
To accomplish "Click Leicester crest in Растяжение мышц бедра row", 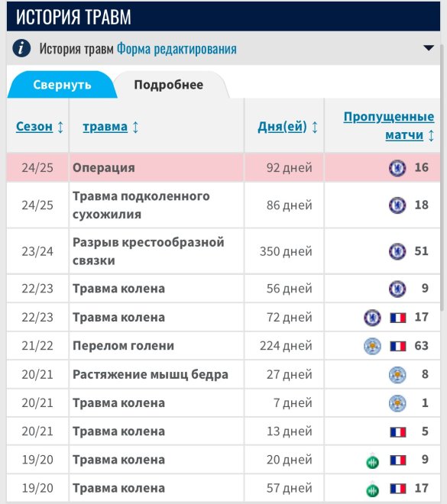I will click(397, 375).
